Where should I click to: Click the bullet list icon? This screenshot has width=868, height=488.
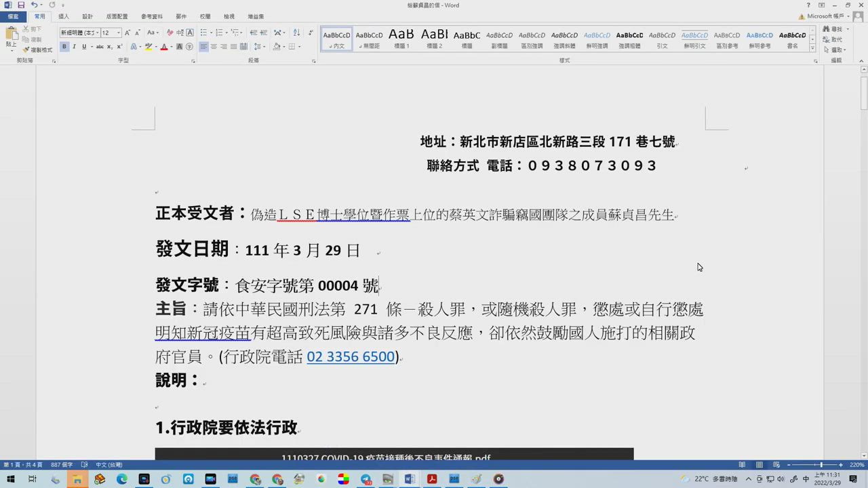click(204, 33)
